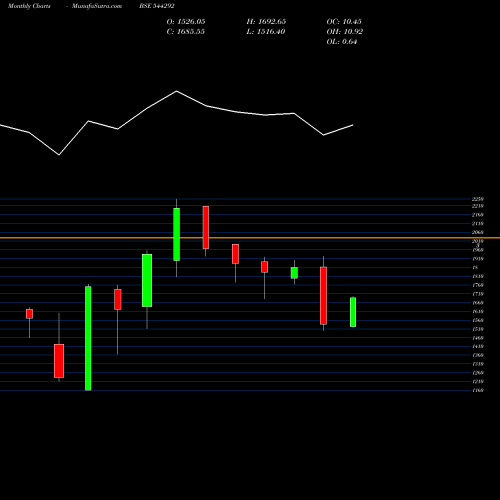Click the open value O: 1526.05
500x500 pixels.
pyautogui.click(x=186, y=22)
